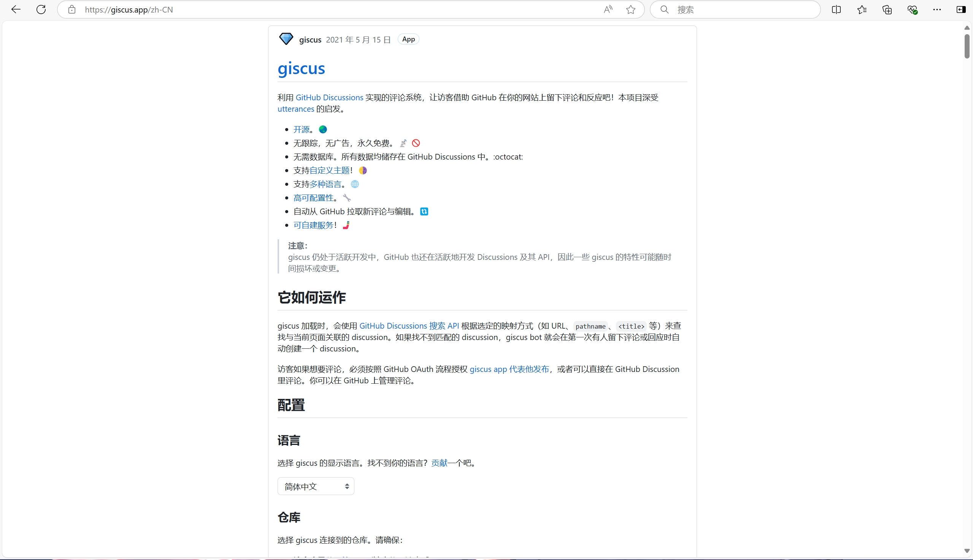Click the scrollbar up arrow
Viewport: 973px width, 560px height.
pyautogui.click(x=967, y=28)
